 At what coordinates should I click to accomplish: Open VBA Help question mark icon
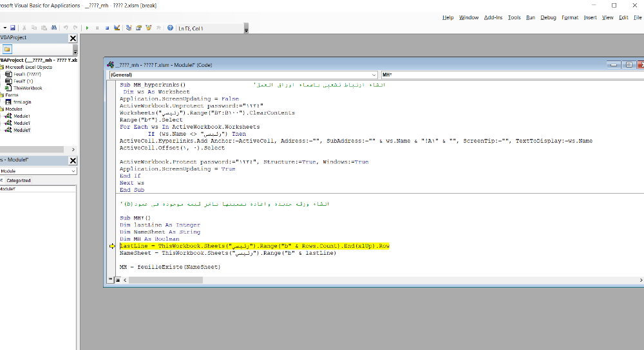[170, 28]
